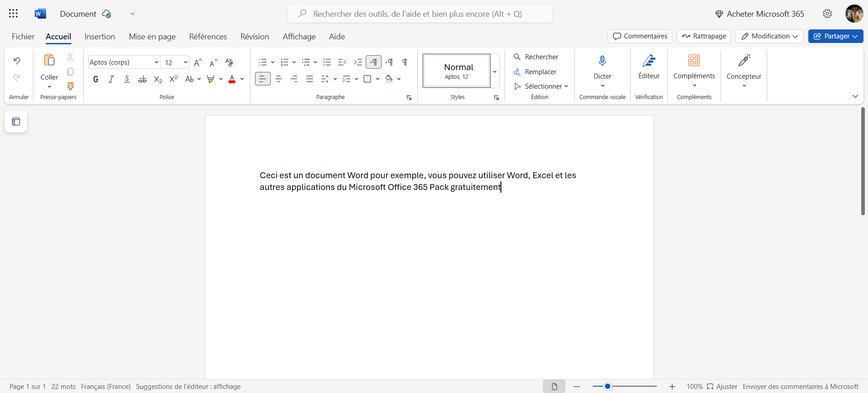Screen dimensions: 868x393
Task: Click the Word logo icon
Action: 40,14
